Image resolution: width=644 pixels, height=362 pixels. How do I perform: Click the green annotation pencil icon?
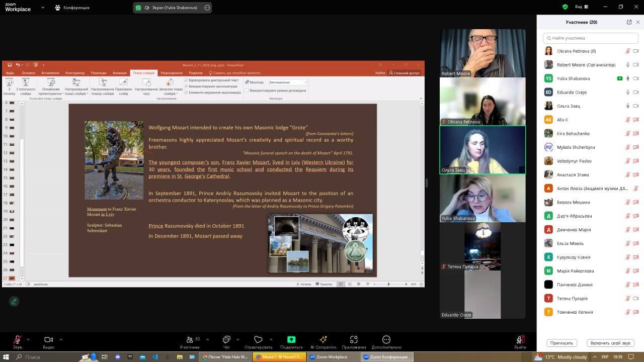[x=14, y=301]
